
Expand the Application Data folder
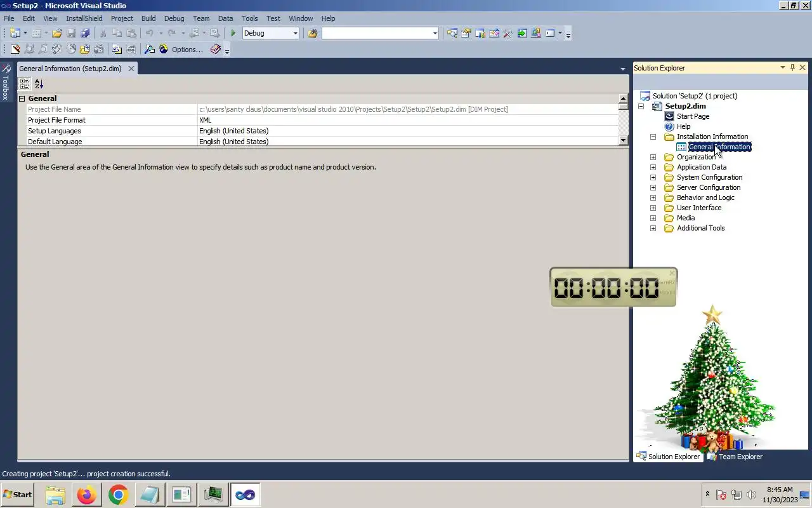coord(653,167)
